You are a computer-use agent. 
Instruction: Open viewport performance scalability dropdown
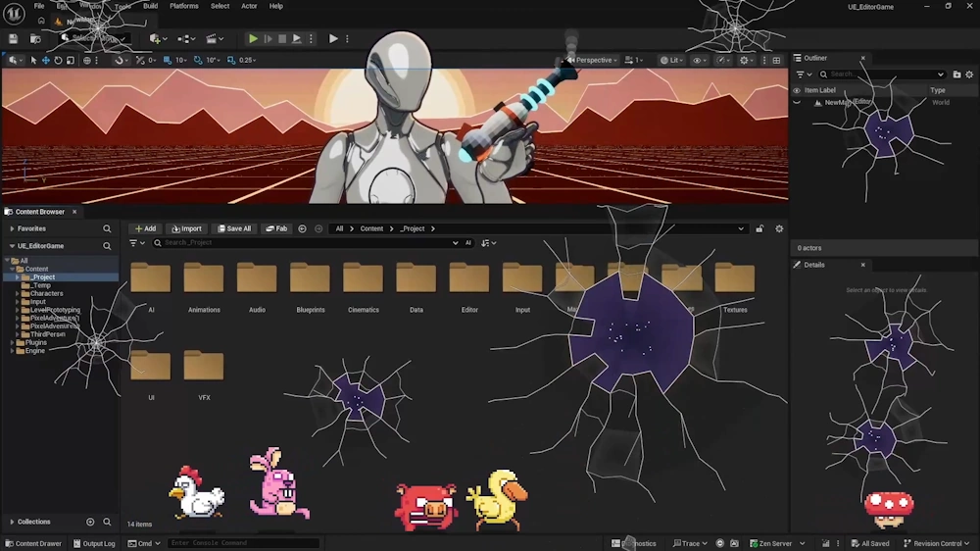tap(722, 60)
